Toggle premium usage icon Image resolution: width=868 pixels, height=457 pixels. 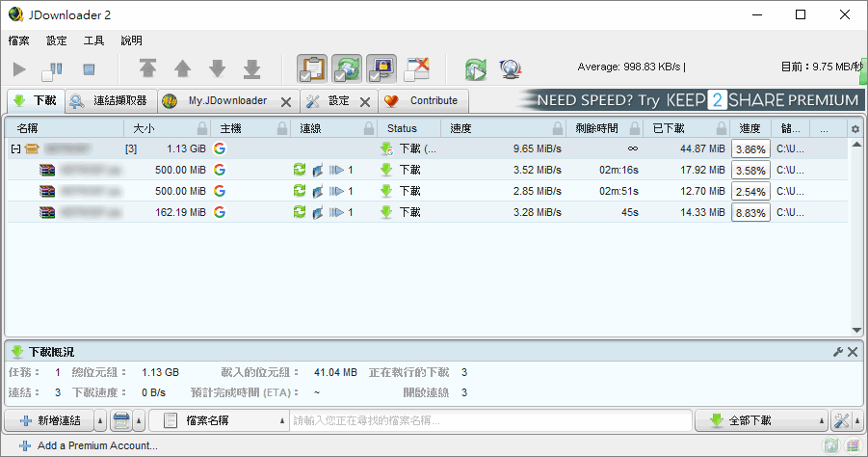point(381,68)
